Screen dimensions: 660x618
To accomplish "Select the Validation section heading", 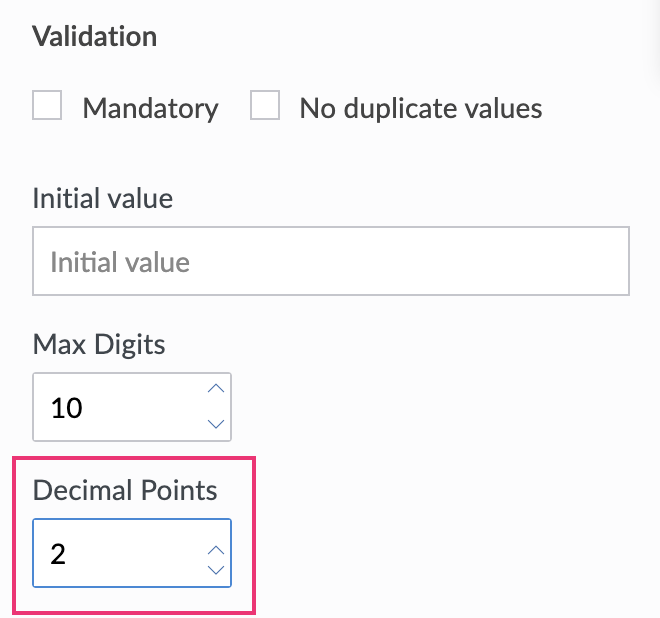I will pos(95,37).
